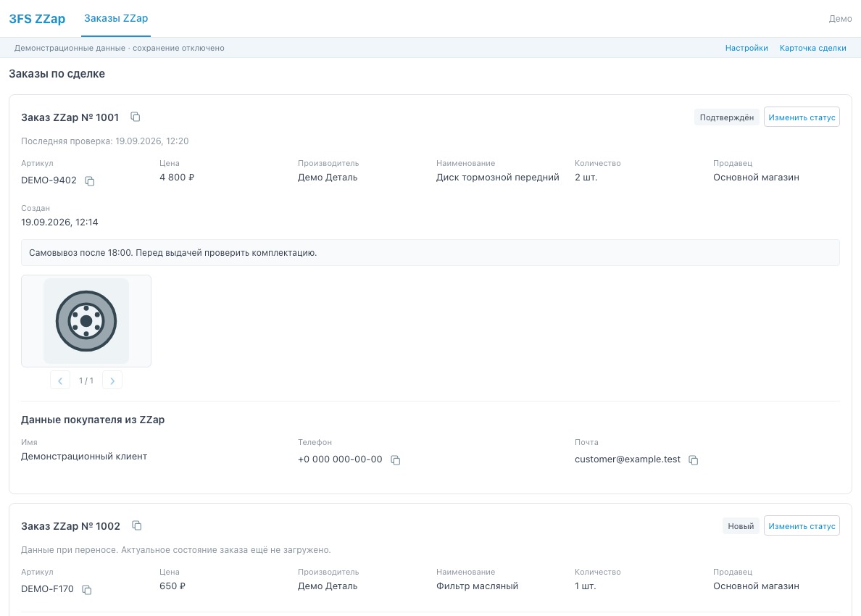Viewport: 861px width, 616px height.
Task: Select the name Диск тормозной передний
Action: coord(497,178)
